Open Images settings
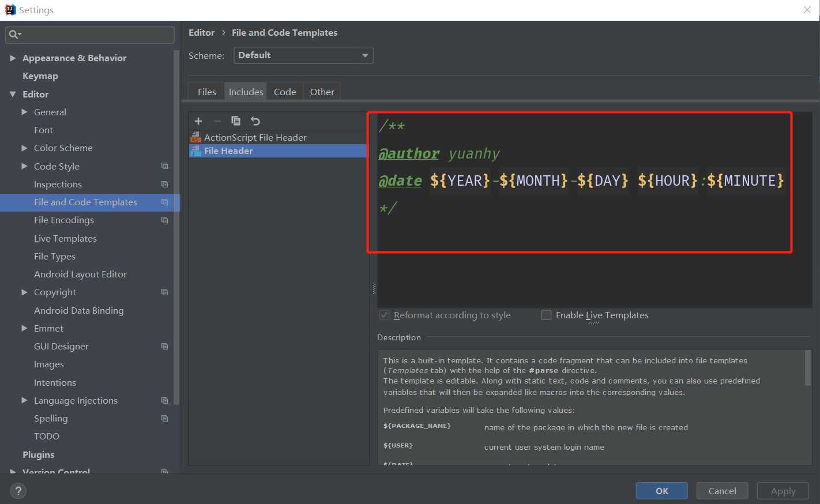This screenshot has width=820, height=504. point(49,364)
